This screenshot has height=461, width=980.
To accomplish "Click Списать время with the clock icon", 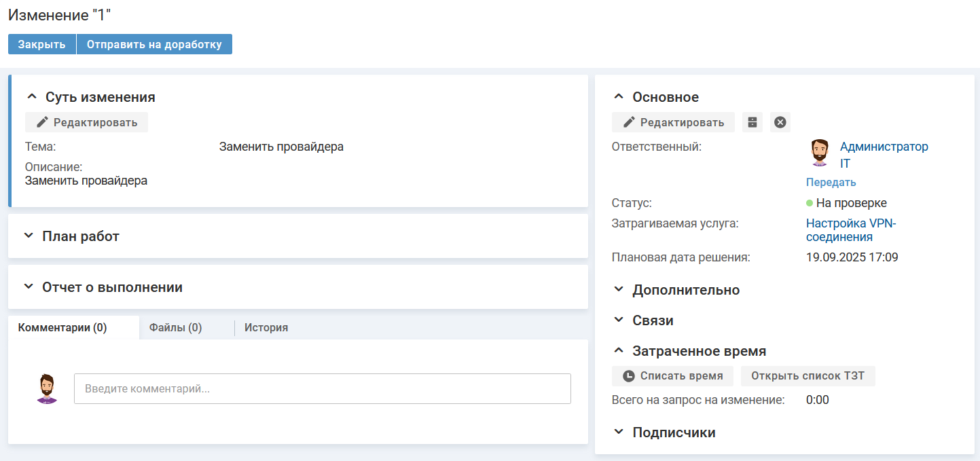I will click(673, 376).
